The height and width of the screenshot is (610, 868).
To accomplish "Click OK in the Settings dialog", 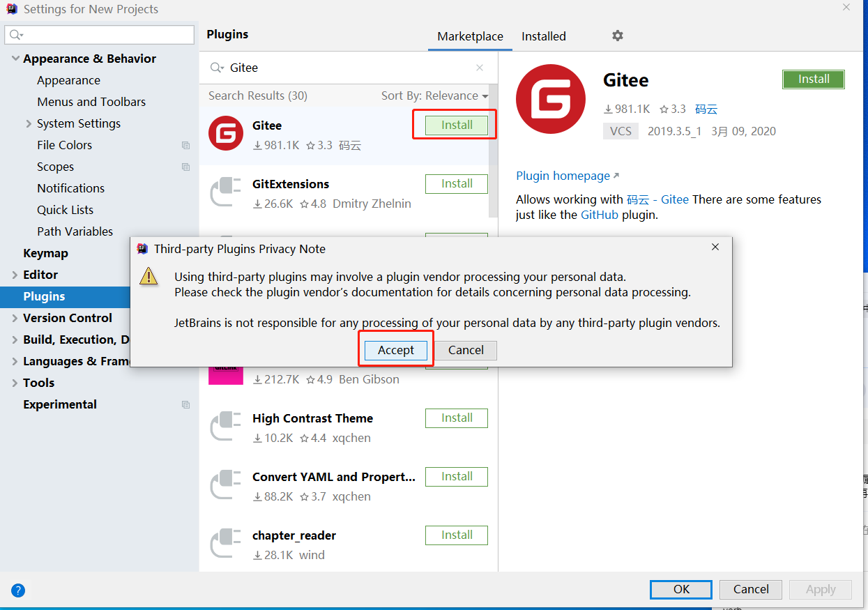I will 681,590.
